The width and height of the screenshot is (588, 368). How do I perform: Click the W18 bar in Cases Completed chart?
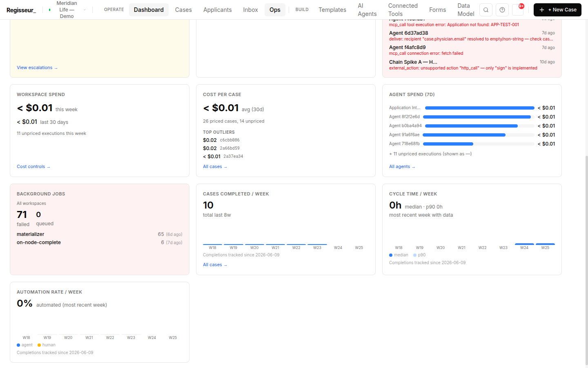212,245
